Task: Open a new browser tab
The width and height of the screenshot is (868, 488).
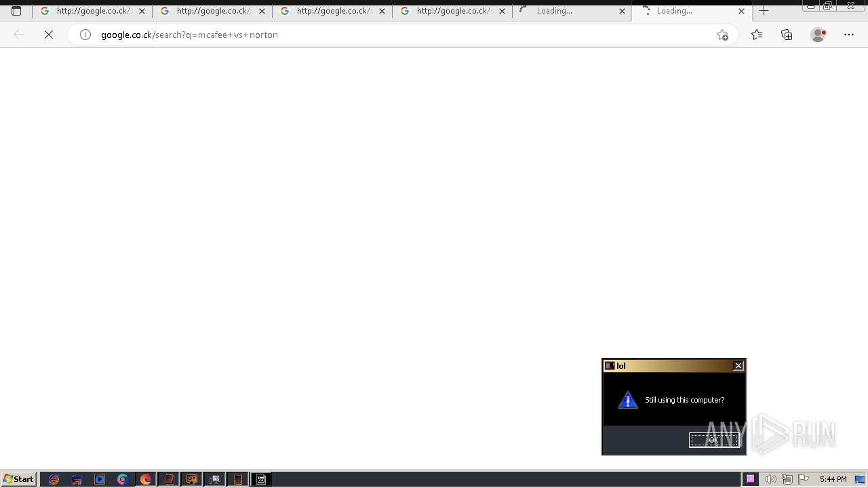Action: (x=764, y=11)
